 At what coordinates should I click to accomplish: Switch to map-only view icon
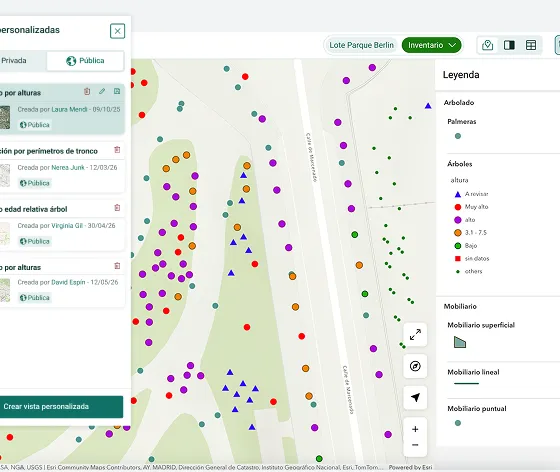(488, 45)
